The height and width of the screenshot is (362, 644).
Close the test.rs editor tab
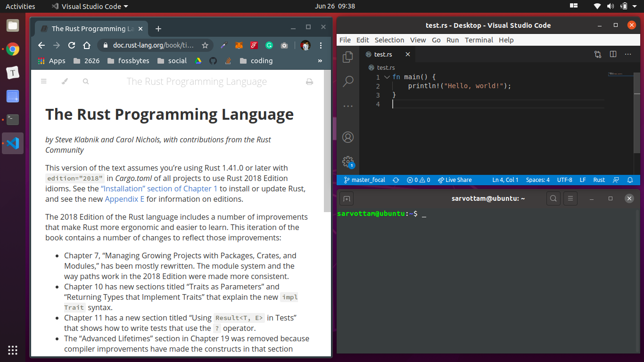pyautogui.click(x=408, y=54)
